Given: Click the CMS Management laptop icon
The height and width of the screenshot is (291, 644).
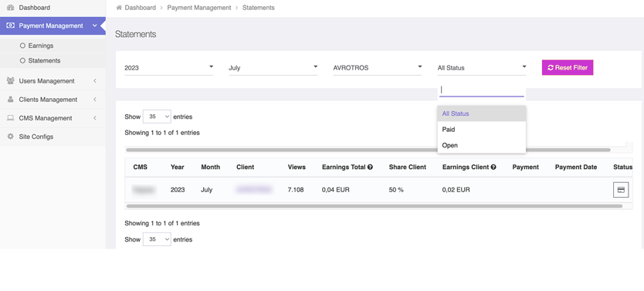Looking at the screenshot, I should click(x=10, y=118).
